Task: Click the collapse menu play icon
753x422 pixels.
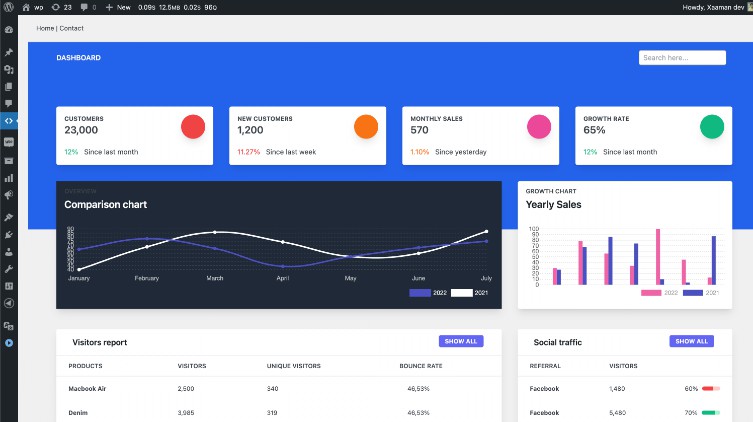Action: (9, 343)
